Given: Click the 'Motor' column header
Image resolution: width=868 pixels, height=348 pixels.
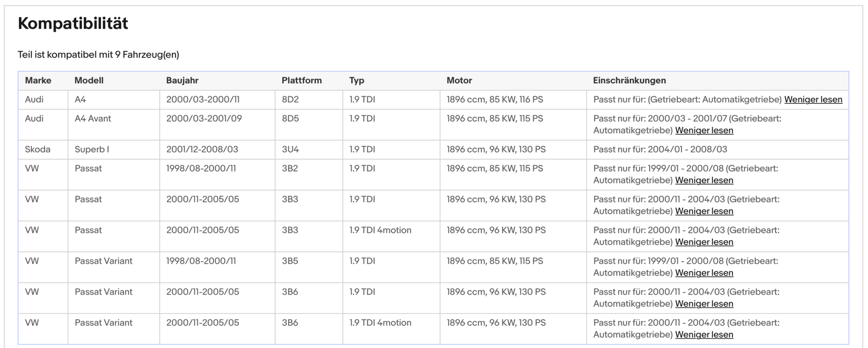Looking at the screenshot, I should [x=459, y=81].
